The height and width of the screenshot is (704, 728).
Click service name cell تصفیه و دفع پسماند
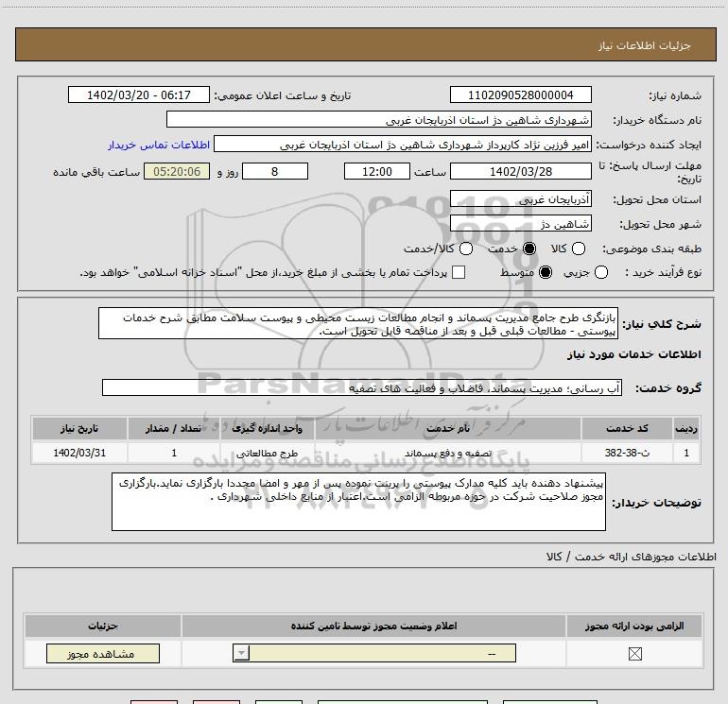click(448, 453)
